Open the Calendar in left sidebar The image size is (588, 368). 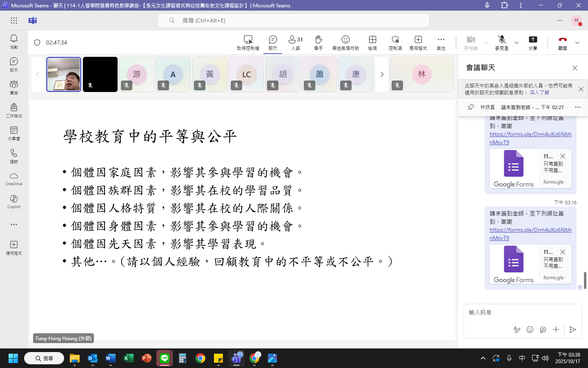(x=14, y=133)
